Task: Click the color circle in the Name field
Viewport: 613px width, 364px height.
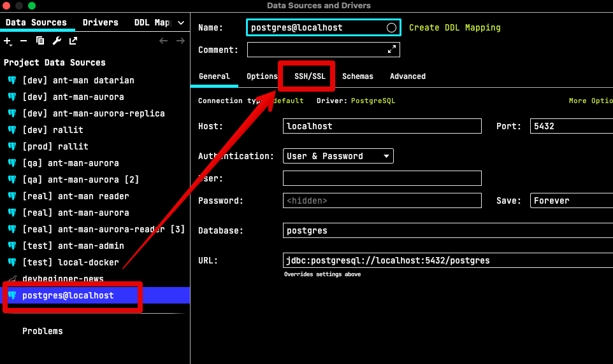Action: [x=391, y=28]
